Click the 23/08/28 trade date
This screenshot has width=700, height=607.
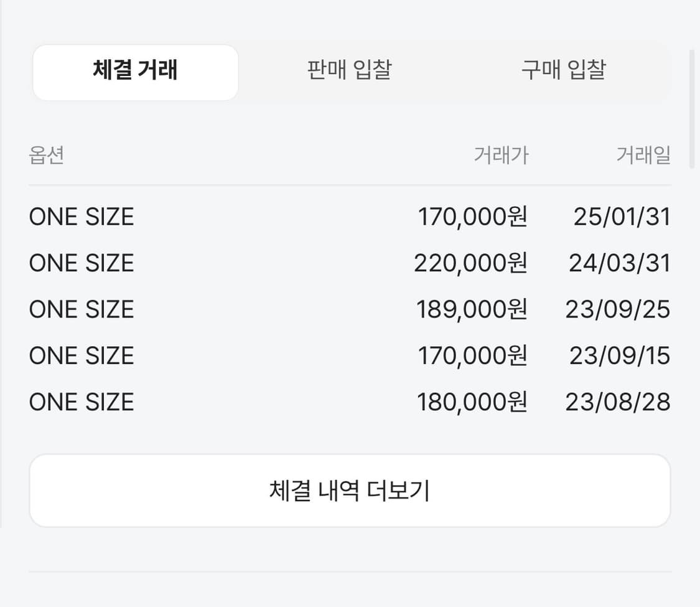(x=618, y=402)
